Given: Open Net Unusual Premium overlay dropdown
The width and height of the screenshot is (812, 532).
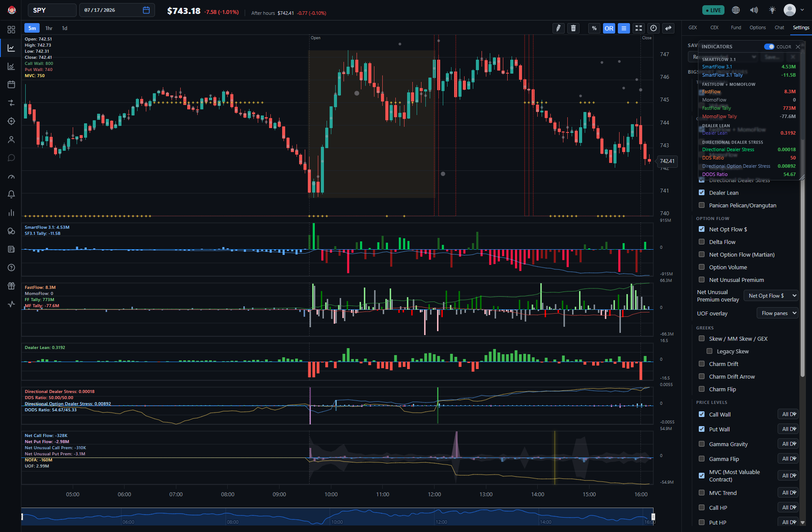Looking at the screenshot, I should coord(771,296).
